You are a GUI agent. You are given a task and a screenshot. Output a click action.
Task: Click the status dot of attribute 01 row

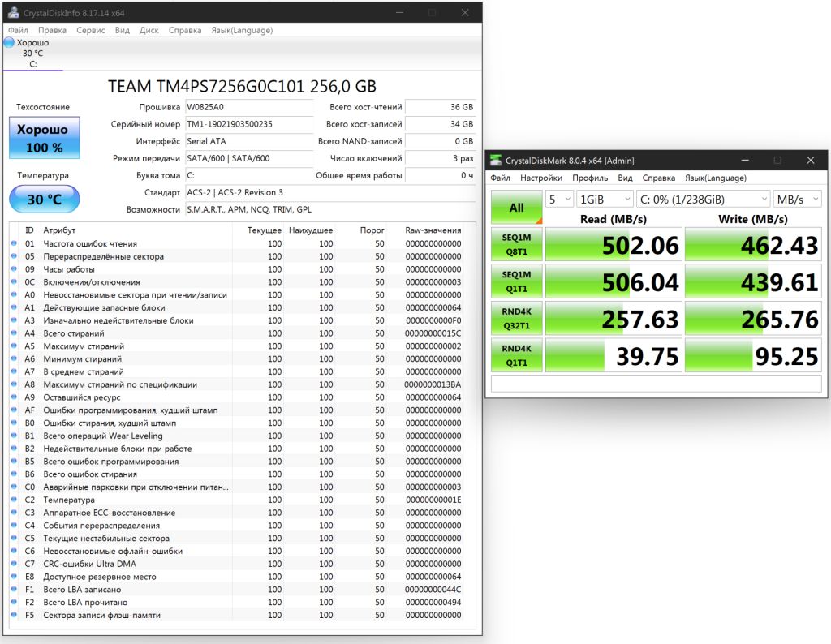point(14,243)
